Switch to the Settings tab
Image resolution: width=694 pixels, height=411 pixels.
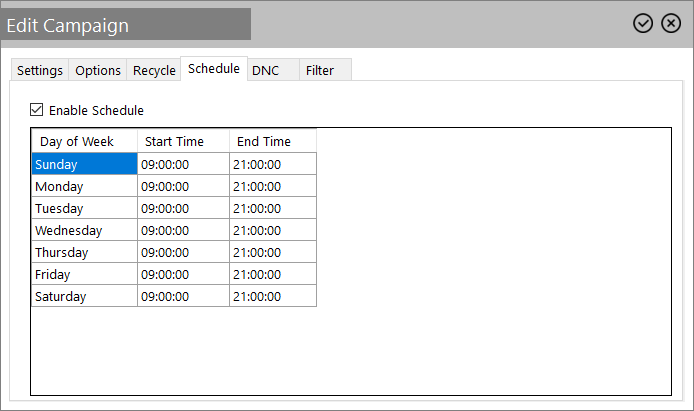coord(40,70)
